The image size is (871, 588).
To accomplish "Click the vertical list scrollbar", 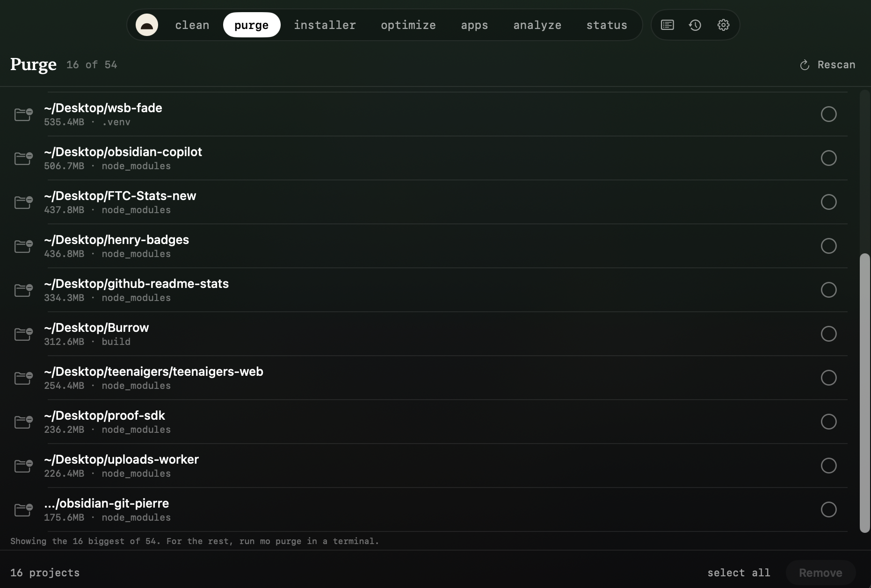I will click(x=864, y=393).
